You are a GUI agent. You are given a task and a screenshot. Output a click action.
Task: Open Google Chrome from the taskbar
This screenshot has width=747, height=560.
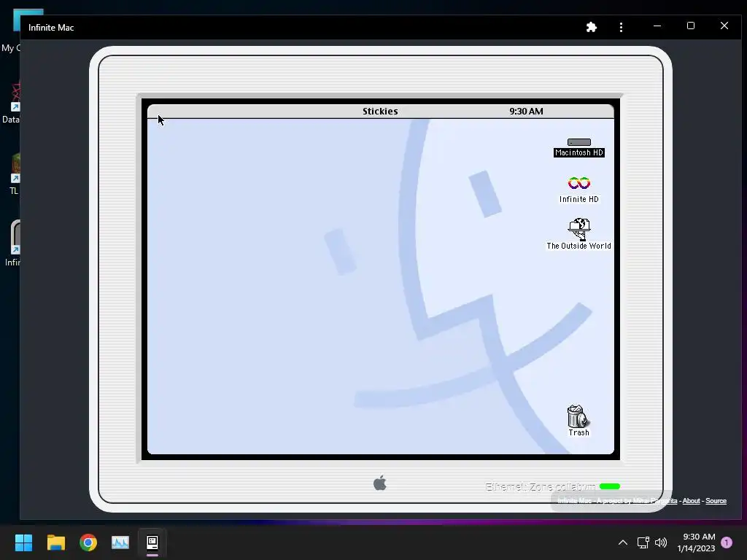88,542
